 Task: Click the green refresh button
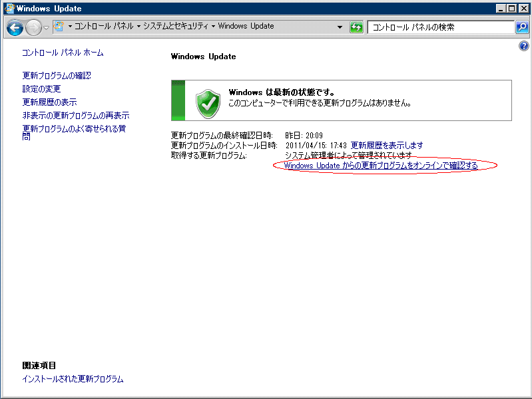coord(356,27)
